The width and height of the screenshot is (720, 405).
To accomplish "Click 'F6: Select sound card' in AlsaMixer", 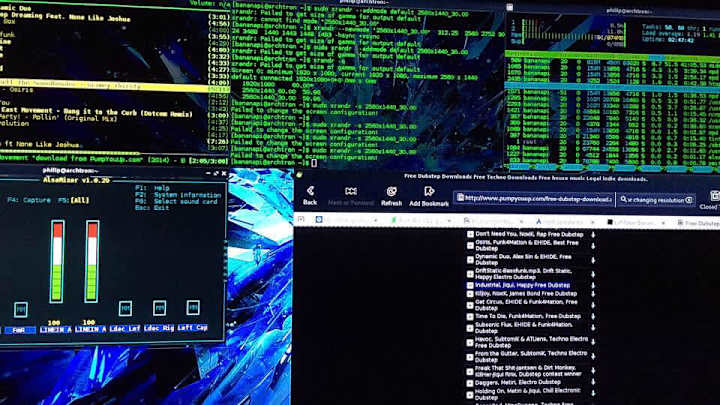I will pyautogui.click(x=176, y=202).
